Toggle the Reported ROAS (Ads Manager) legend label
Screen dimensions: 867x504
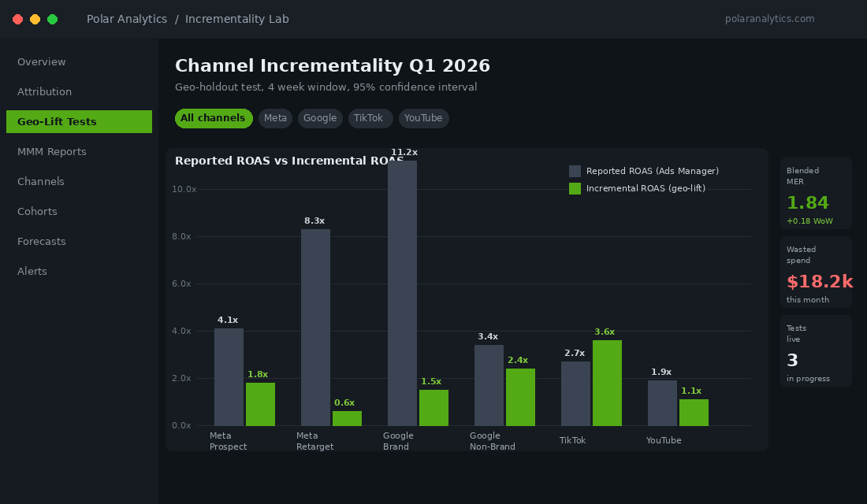click(653, 172)
